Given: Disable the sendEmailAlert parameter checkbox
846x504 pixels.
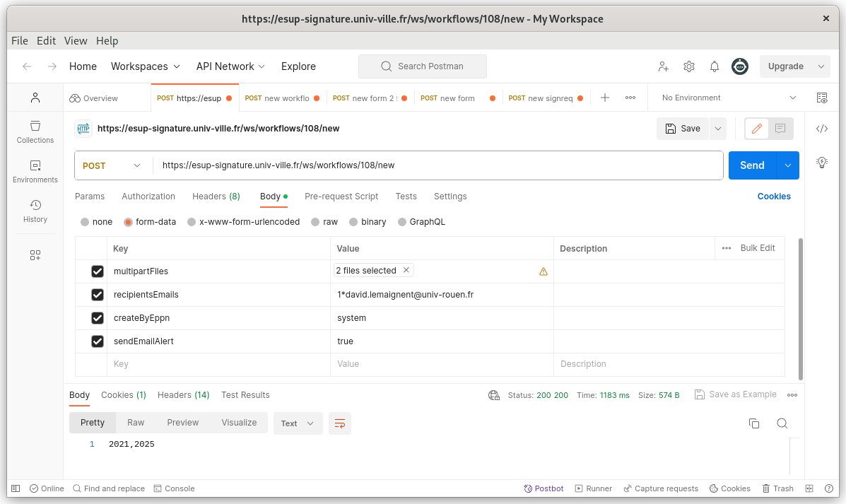Looking at the screenshot, I should pyautogui.click(x=98, y=341).
